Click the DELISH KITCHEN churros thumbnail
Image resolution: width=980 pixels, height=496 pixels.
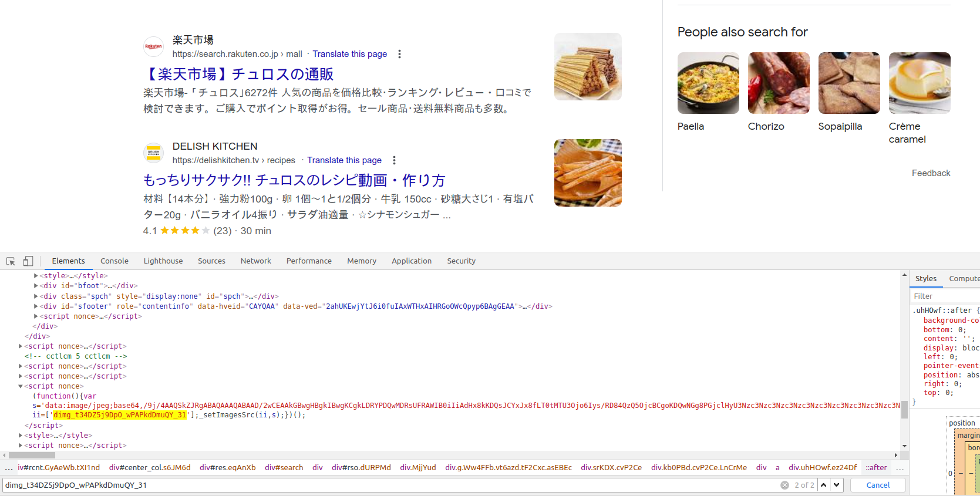588,173
